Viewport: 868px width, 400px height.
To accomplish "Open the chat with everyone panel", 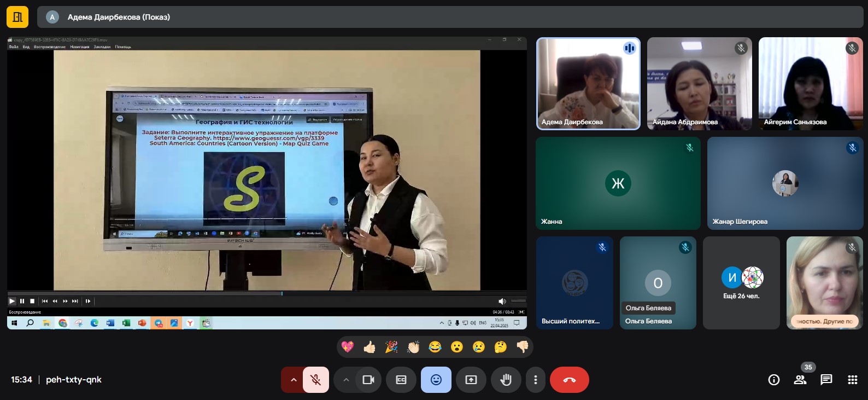I will [x=826, y=380].
